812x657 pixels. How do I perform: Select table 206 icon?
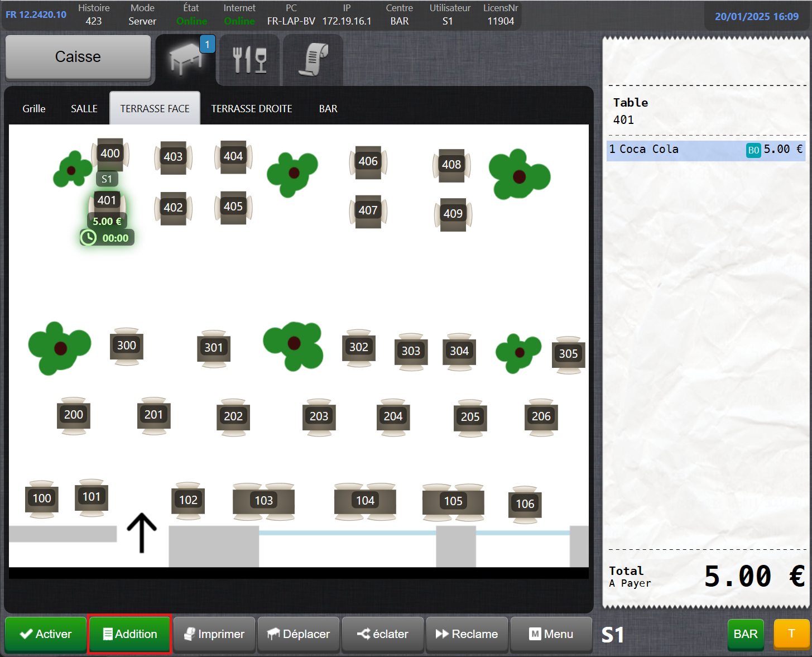tap(541, 416)
